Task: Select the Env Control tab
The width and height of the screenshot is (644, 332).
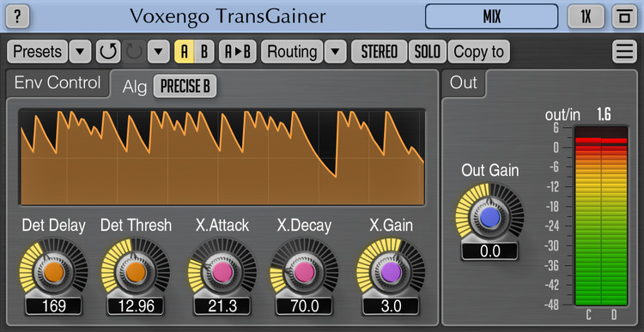Action: point(58,83)
